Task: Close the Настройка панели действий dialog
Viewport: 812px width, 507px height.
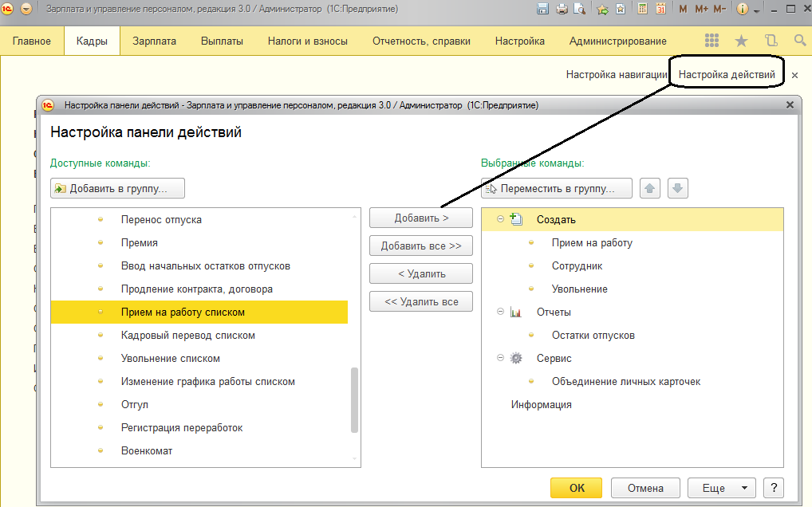Action: 790,105
